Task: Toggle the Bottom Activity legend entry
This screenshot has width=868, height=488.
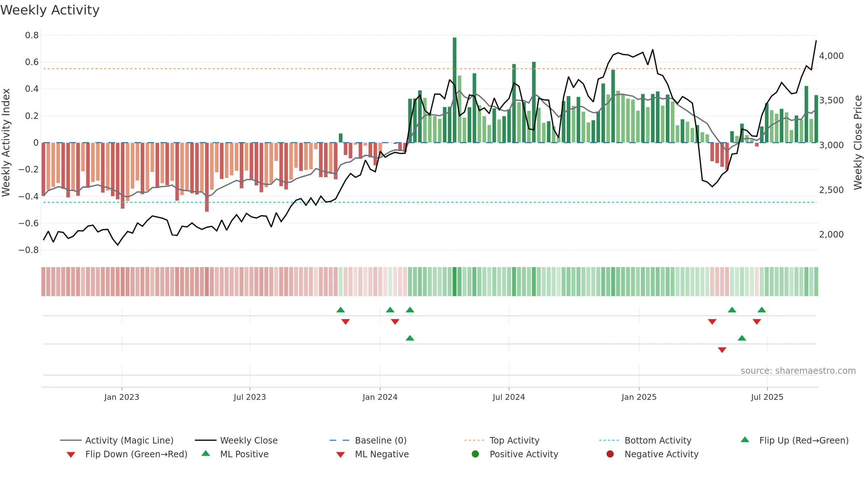Action: point(645,440)
